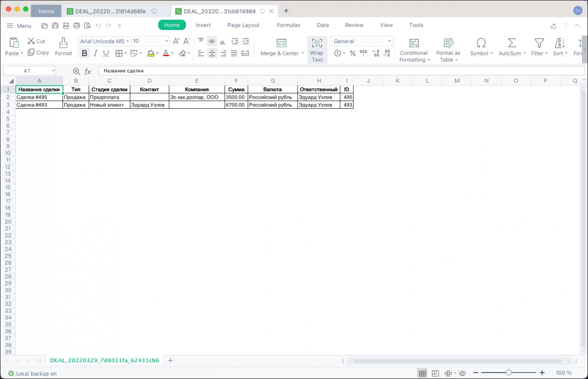Viewport: 588px width, 379px height.
Task: Click the Sort button
Action: (560, 47)
